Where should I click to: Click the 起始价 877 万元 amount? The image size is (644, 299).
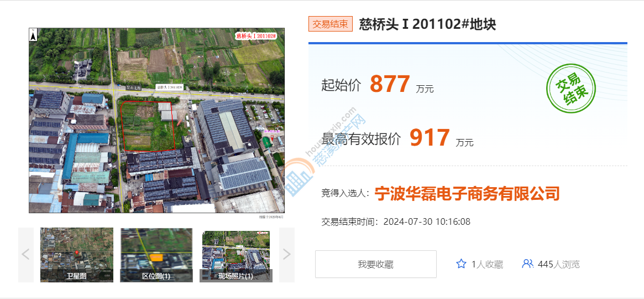pos(390,85)
